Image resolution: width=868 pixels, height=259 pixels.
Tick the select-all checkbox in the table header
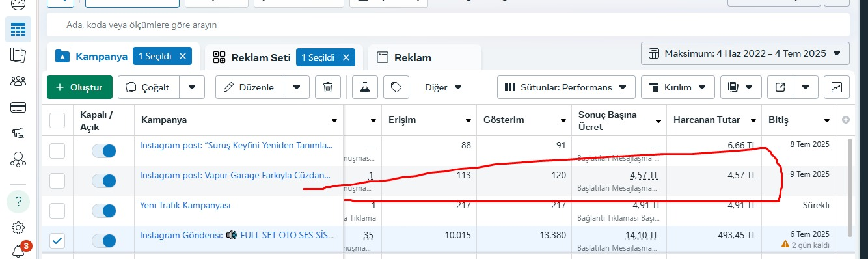[58, 120]
